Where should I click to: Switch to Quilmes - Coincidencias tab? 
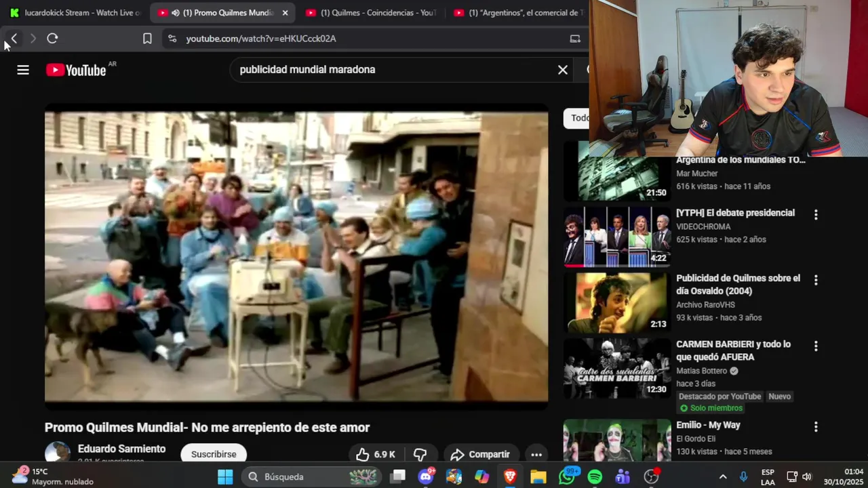[x=372, y=13]
